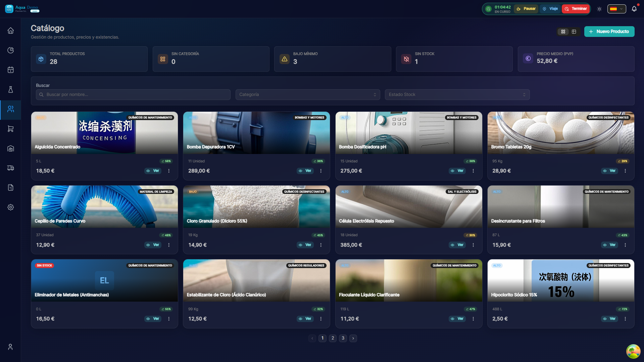Switch to grid view layout
The height and width of the screenshot is (362, 644).
(563, 32)
